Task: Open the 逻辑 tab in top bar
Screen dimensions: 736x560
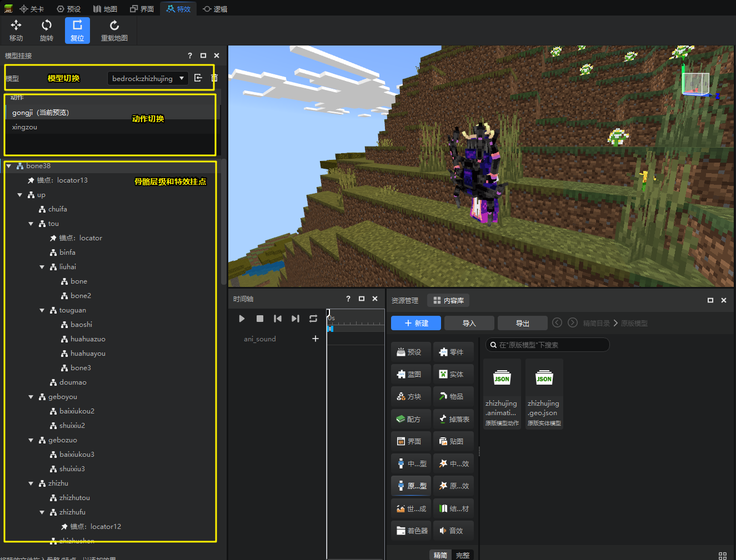Action: (x=215, y=9)
